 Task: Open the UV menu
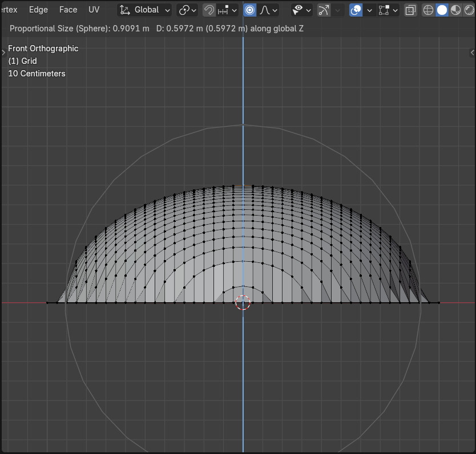(94, 10)
